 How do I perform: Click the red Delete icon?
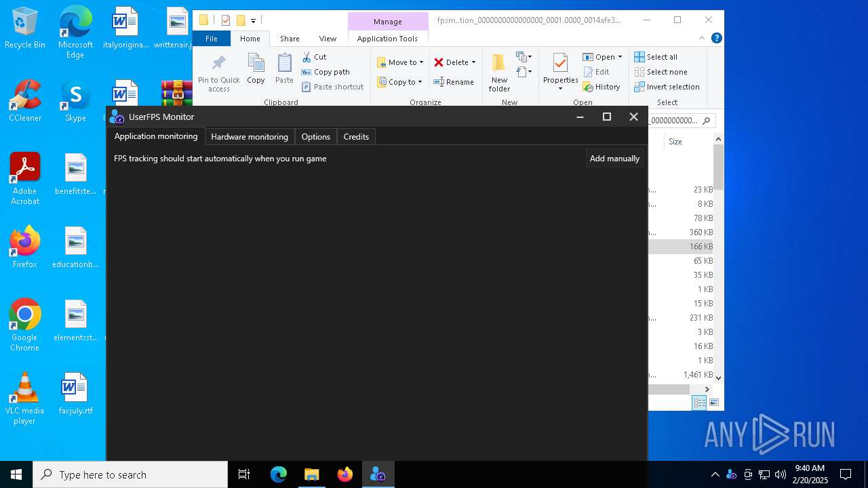coord(439,62)
